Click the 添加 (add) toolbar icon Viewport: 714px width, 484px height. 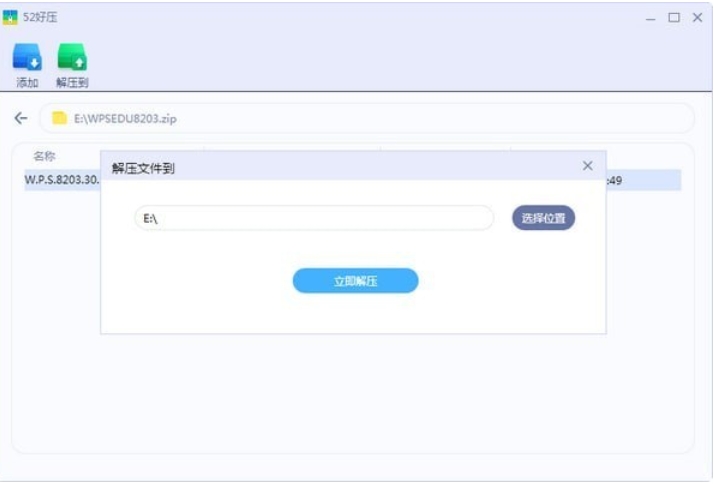pos(27,57)
